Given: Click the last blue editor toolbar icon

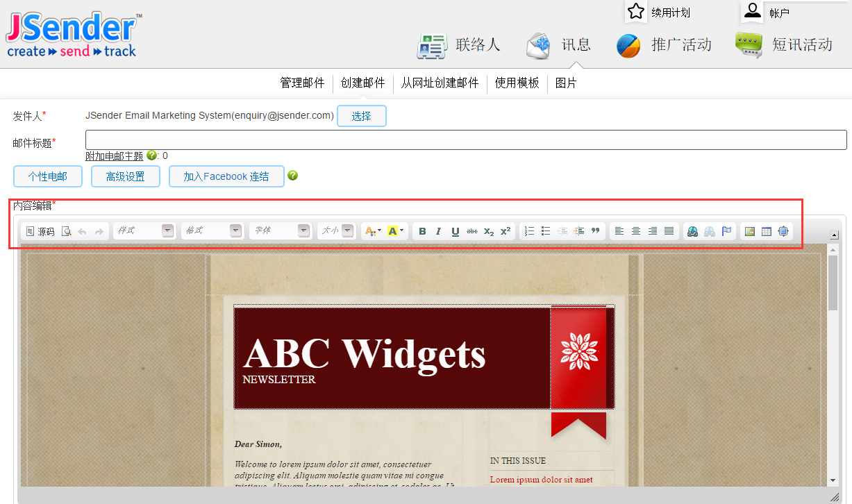Looking at the screenshot, I should pos(783,231).
